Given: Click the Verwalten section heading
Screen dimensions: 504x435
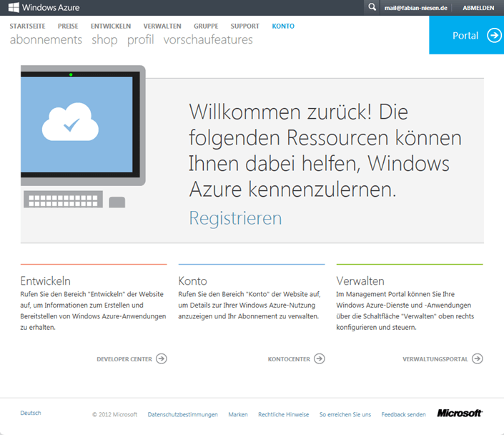Looking at the screenshot, I should pyautogui.click(x=360, y=281).
